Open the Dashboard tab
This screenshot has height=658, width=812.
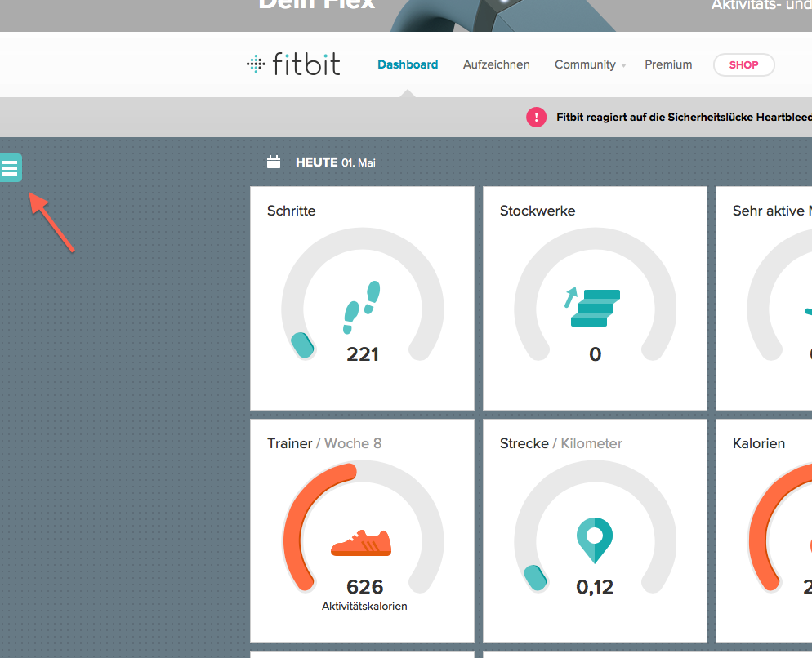point(408,64)
